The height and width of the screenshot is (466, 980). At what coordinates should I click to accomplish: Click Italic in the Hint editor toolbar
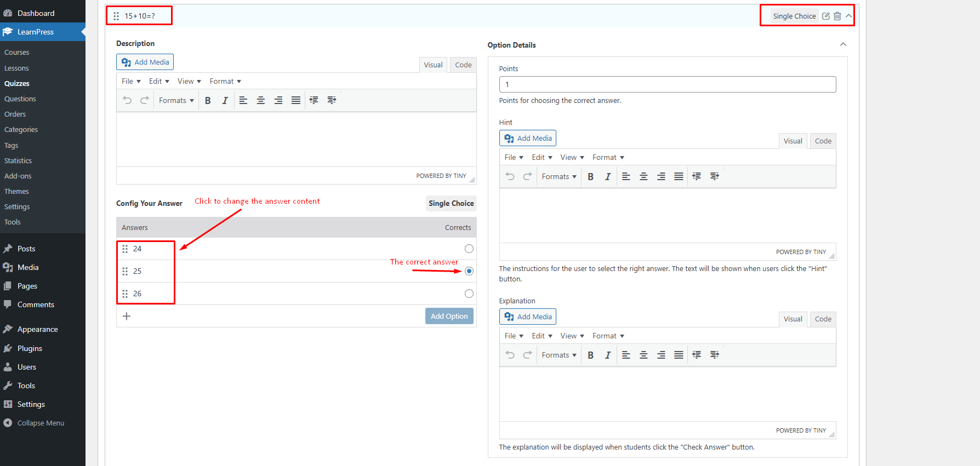[607, 176]
